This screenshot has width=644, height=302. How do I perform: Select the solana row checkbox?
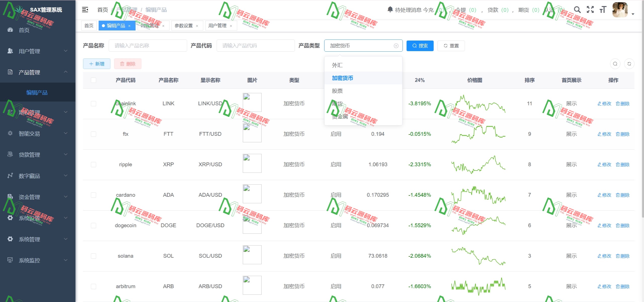(x=94, y=256)
